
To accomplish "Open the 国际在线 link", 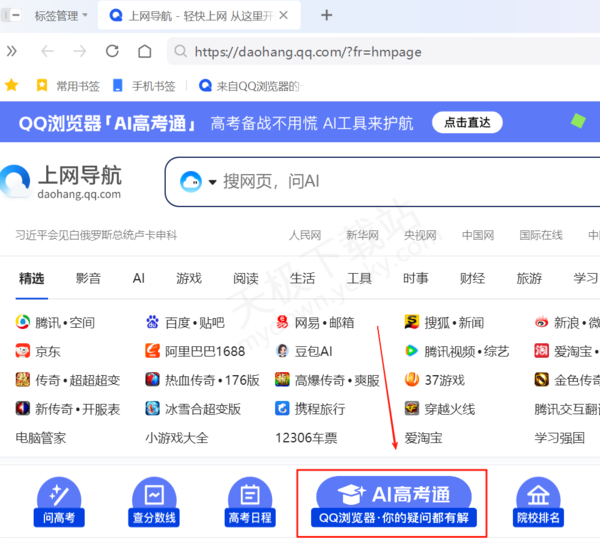I will (x=541, y=235).
